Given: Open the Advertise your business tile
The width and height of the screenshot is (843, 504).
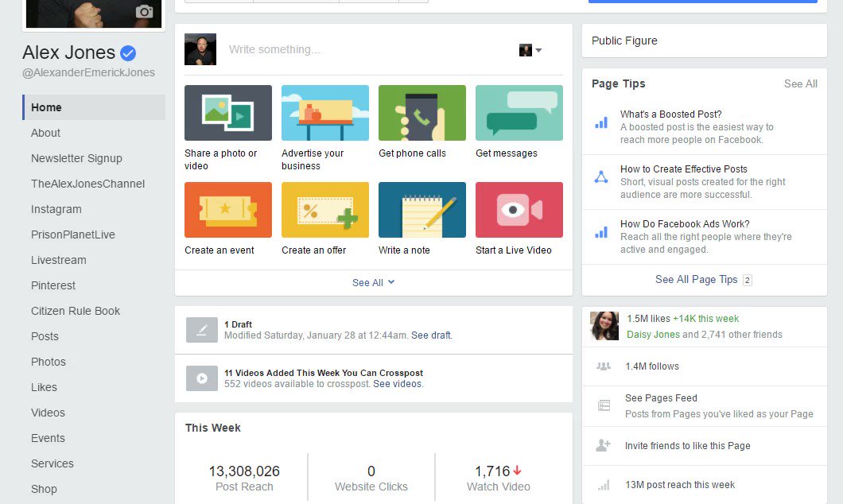Looking at the screenshot, I should tap(325, 113).
